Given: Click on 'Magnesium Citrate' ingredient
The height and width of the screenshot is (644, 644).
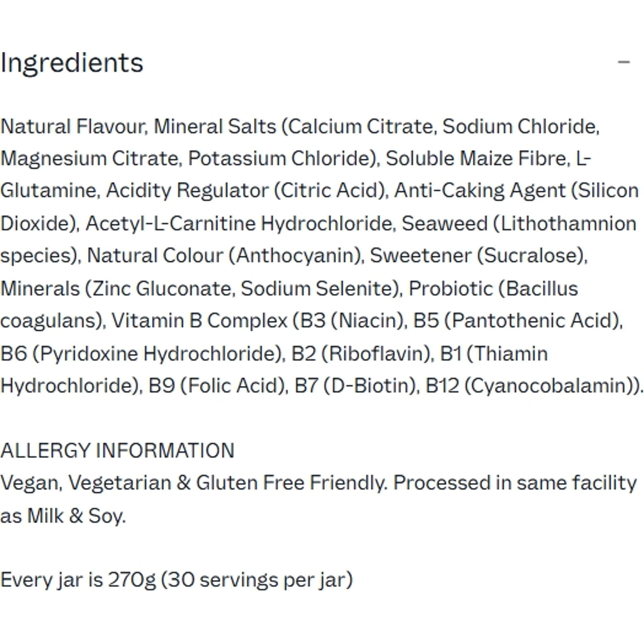Looking at the screenshot, I should pos(90,158).
